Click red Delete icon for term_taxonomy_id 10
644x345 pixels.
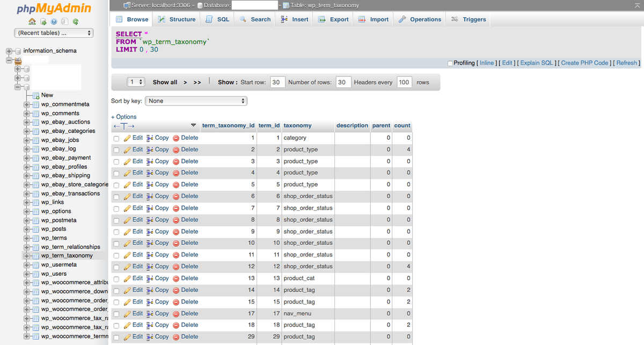coord(175,243)
